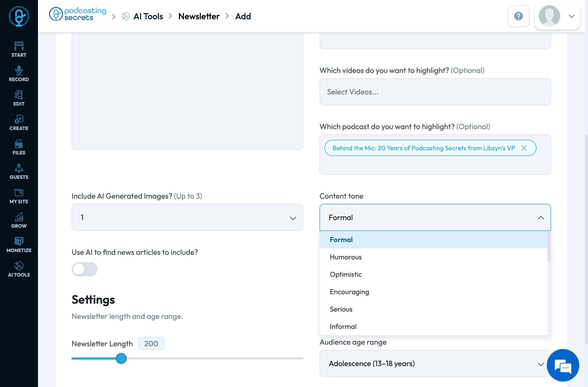Open the Monetize section icon
The image size is (588, 387).
pyautogui.click(x=19, y=245)
